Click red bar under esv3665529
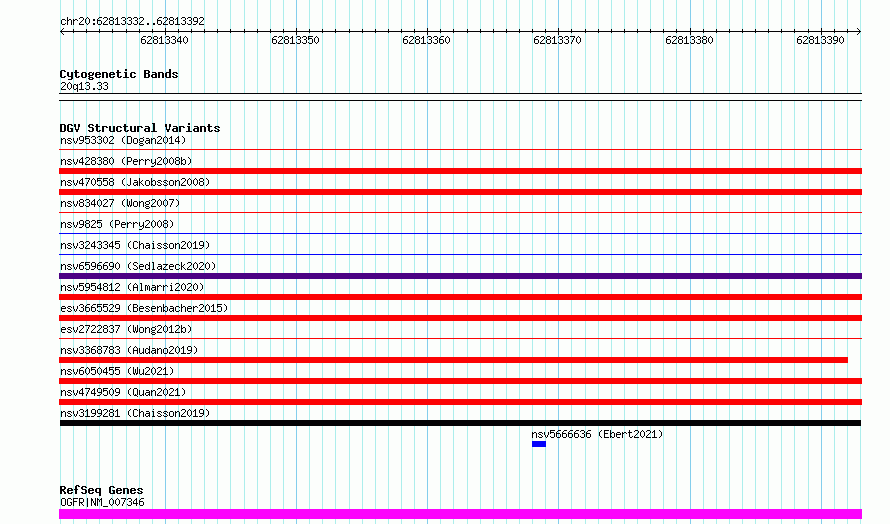Screen dimensions: 890x524 click(x=460, y=318)
